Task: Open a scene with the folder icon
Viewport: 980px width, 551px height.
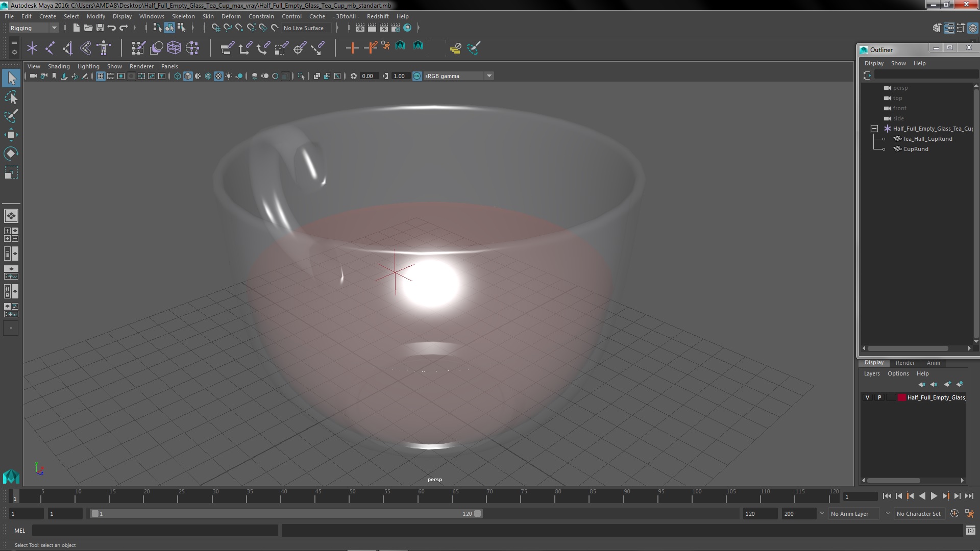Action: click(x=88, y=28)
